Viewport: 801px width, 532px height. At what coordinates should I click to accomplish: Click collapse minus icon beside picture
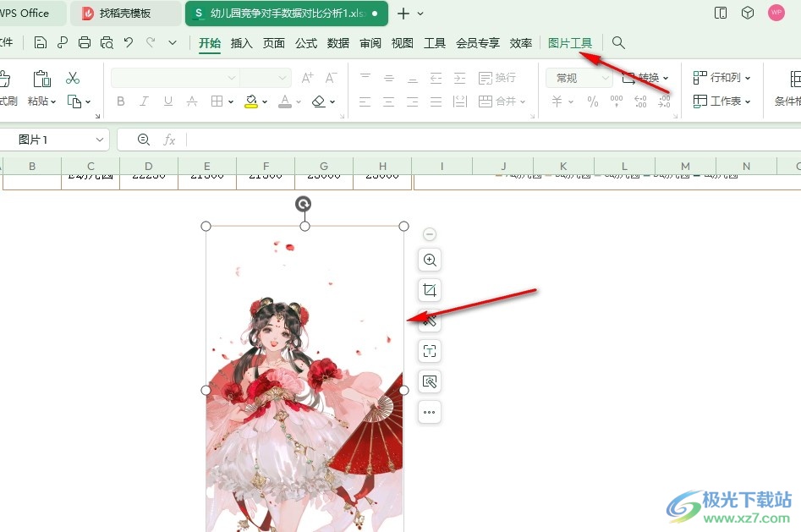430,234
